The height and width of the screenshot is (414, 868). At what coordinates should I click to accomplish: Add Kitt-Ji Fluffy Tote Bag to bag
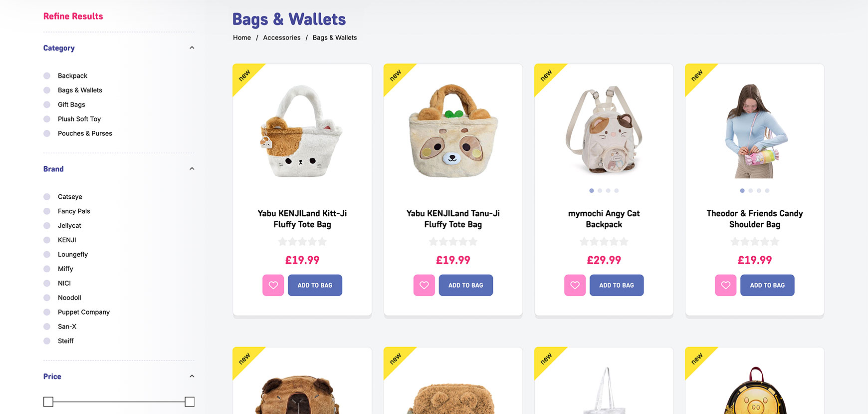[315, 285]
